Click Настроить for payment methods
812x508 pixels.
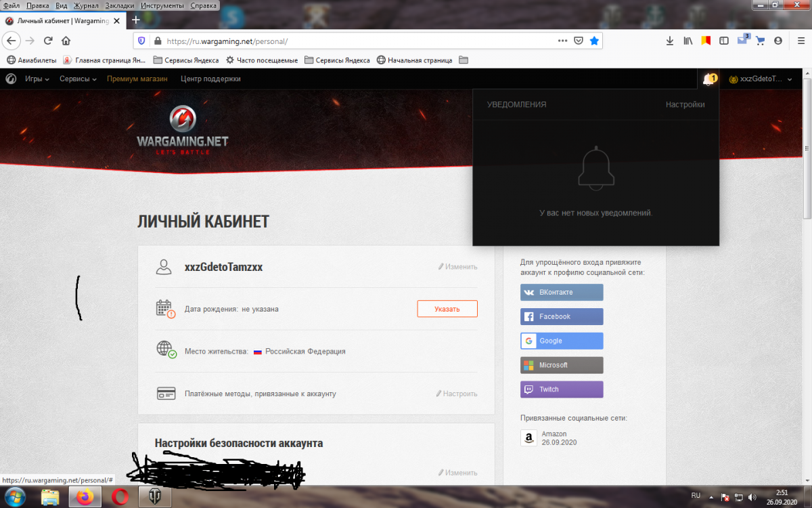(x=457, y=394)
